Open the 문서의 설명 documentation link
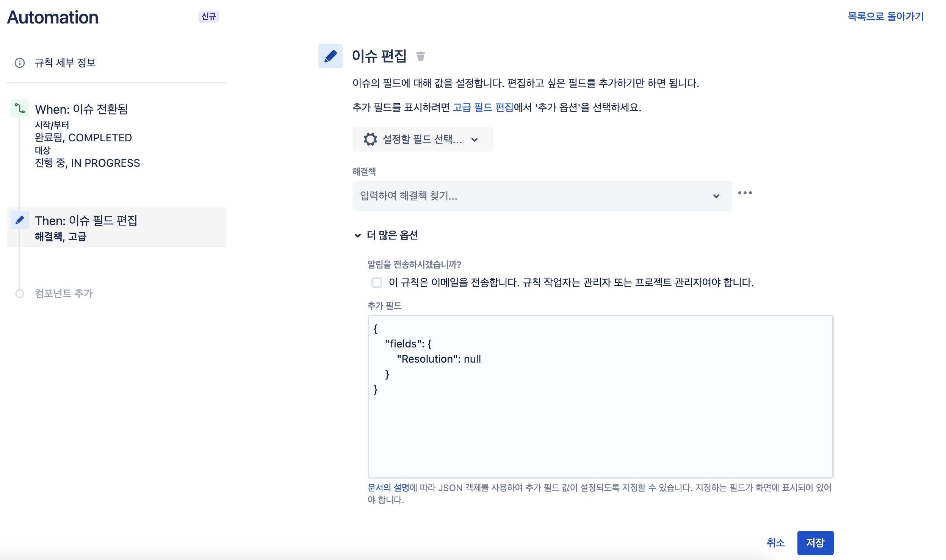Viewport: 946px width, 560px height. [x=388, y=488]
